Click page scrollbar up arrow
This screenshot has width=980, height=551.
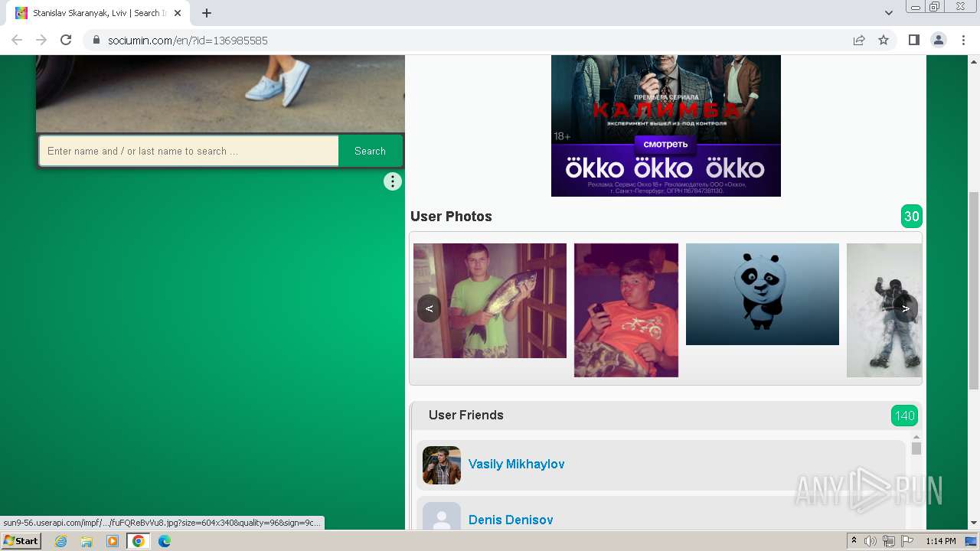[x=974, y=60]
